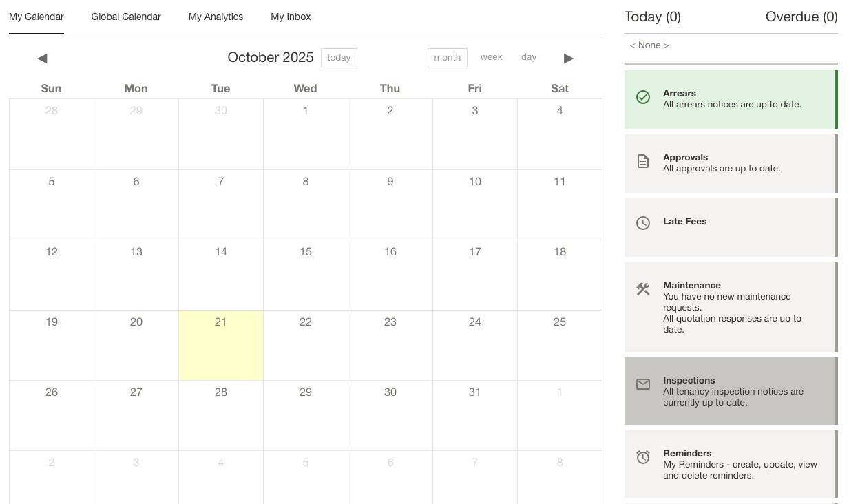Click the today button
Screen dimensions: 860x504
tap(338, 58)
